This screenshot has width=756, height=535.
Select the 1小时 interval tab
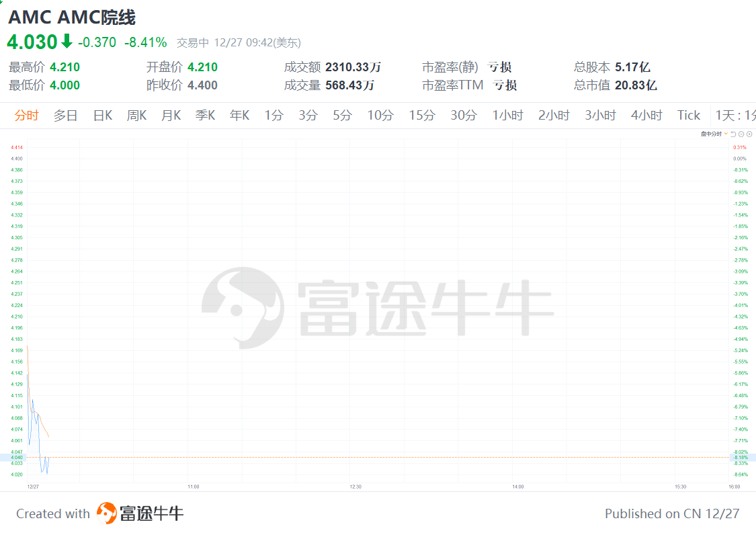tap(508, 116)
